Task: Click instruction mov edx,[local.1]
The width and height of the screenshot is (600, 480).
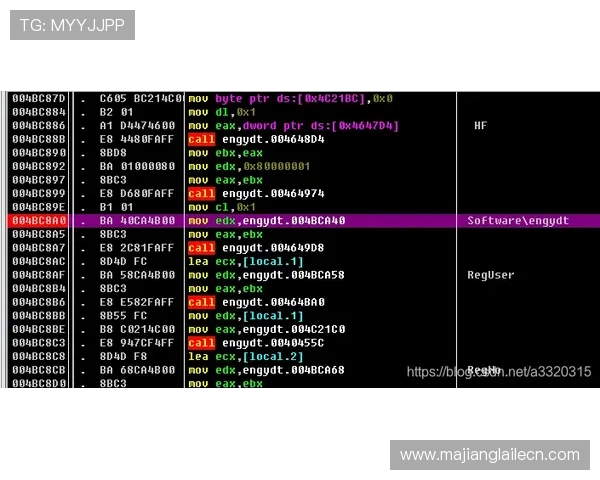Action: pyautogui.click(x=246, y=316)
